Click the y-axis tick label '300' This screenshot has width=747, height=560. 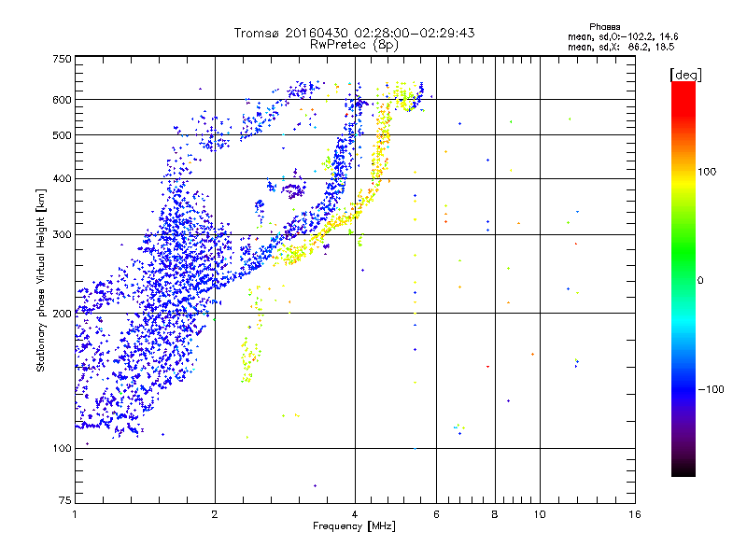click(63, 235)
